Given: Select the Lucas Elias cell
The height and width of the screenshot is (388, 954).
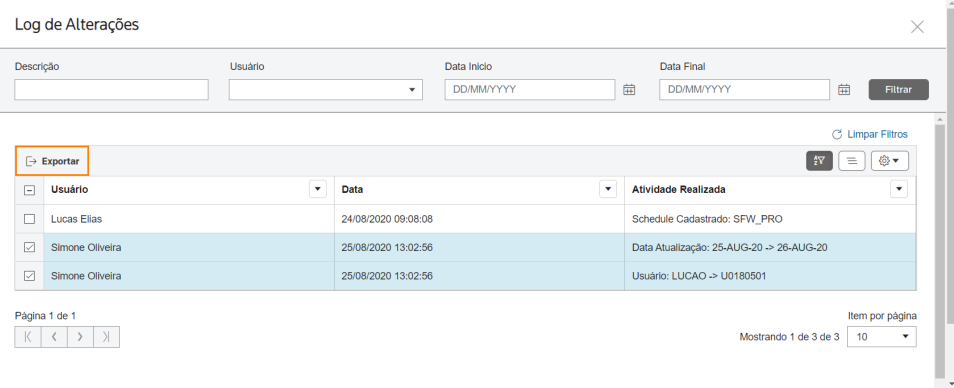Looking at the screenshot, I should pyautogui.click(x=189, y=219).
